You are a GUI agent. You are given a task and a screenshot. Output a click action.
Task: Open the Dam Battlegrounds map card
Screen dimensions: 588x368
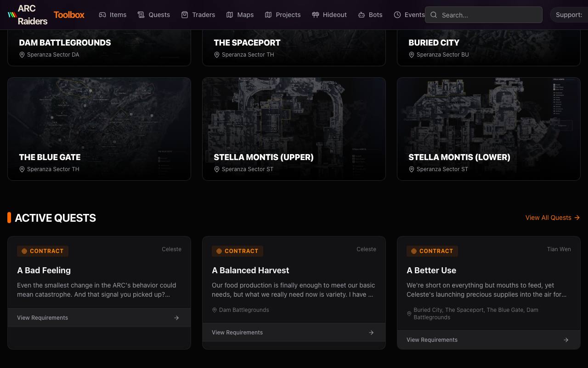point(99,48)
